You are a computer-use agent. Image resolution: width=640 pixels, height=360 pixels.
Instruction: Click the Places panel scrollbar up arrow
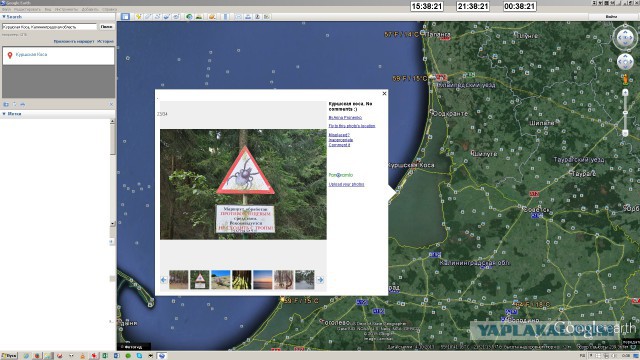tap(112, 122)
